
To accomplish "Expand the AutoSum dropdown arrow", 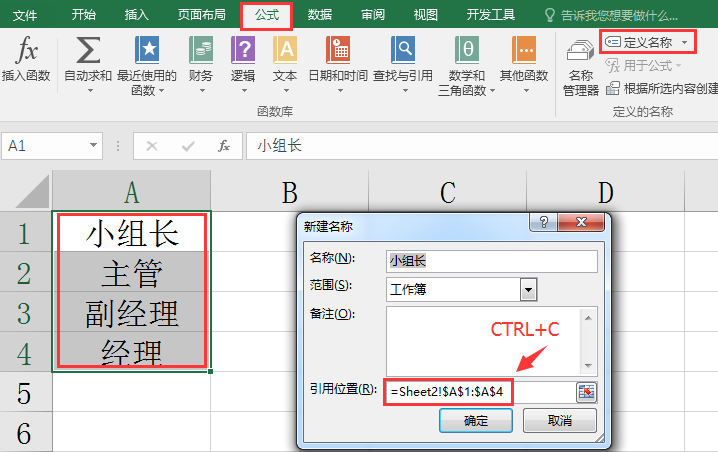I will pyautogui.click(x=90, y=91).
